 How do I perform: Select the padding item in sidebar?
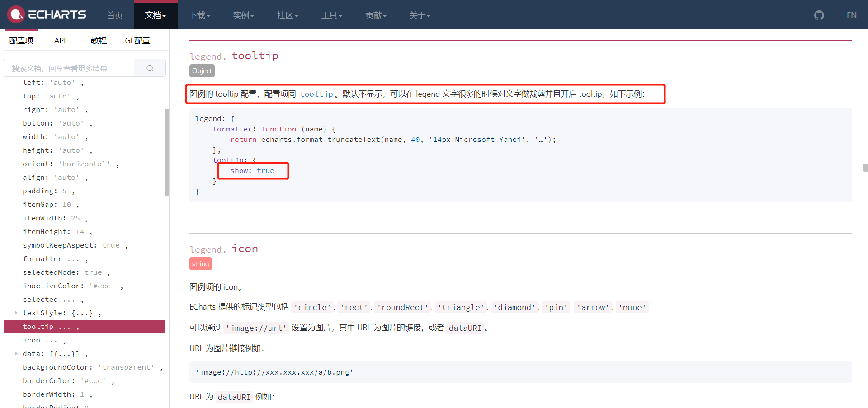click(x=49, y=191)
